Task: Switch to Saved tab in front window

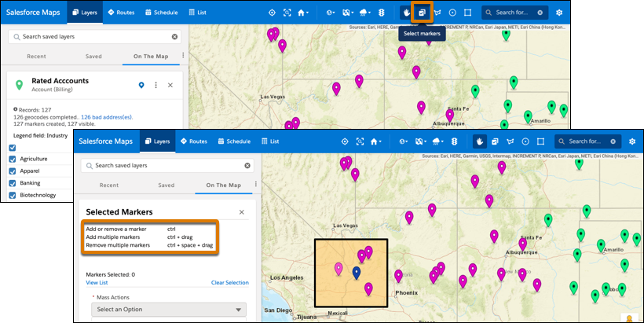Action: tap(166, 185)
